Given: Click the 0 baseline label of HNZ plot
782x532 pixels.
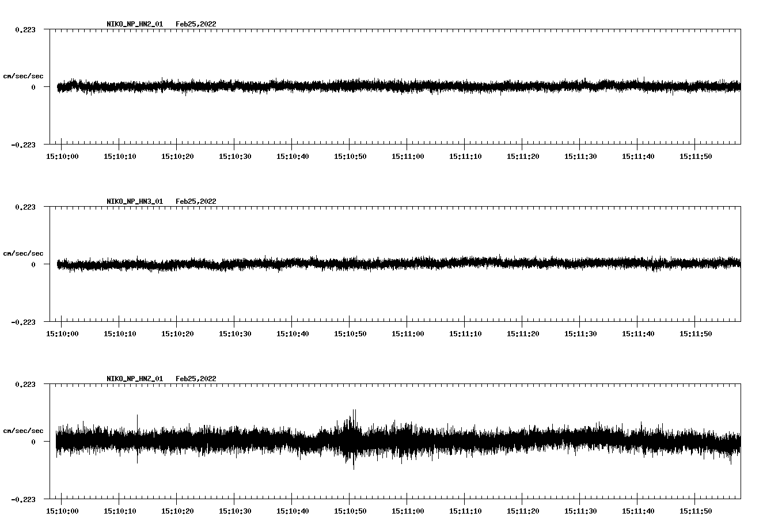Looking at the screenshot, I should 33,442.
